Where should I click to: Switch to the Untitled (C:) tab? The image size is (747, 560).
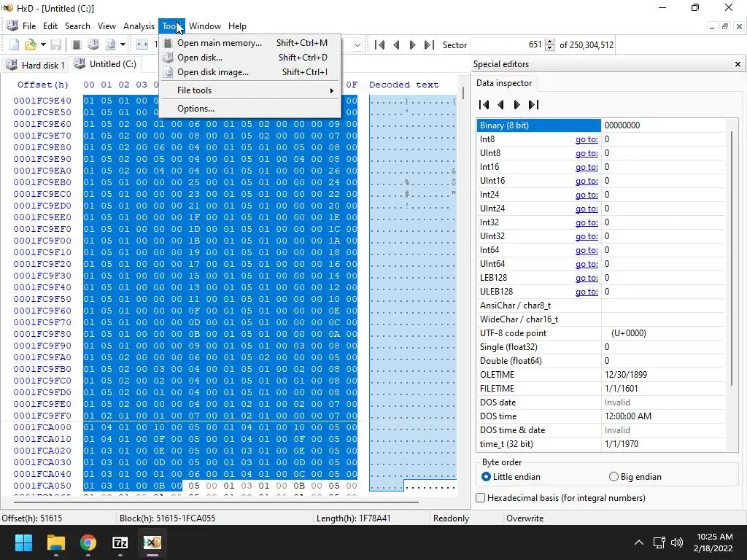pyautogui.click(x=105, y=64)
